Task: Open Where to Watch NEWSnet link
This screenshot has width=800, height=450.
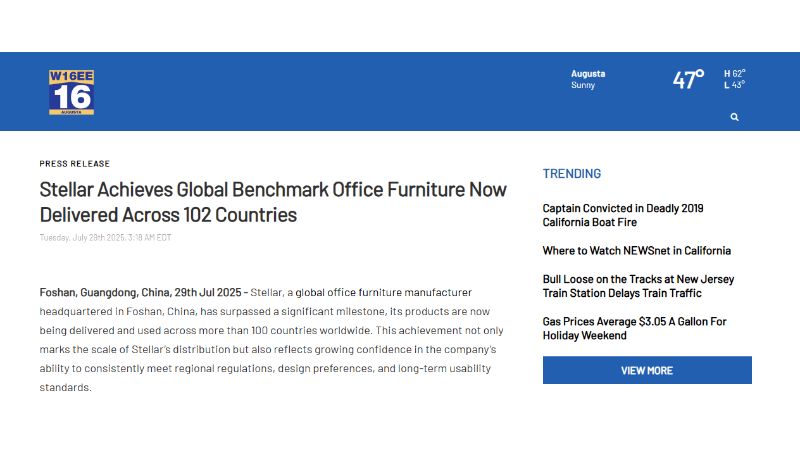Action: pos(636,251)
